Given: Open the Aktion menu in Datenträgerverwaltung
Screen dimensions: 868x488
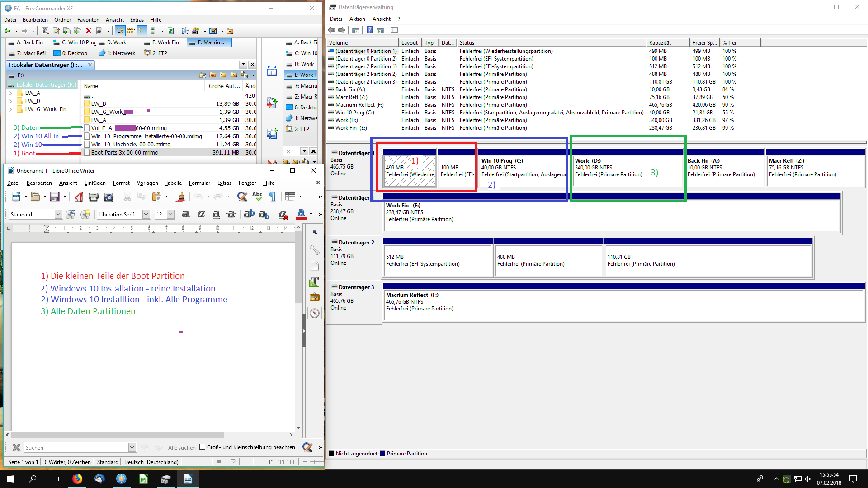Looking at the screenshot, I should 357,19.
